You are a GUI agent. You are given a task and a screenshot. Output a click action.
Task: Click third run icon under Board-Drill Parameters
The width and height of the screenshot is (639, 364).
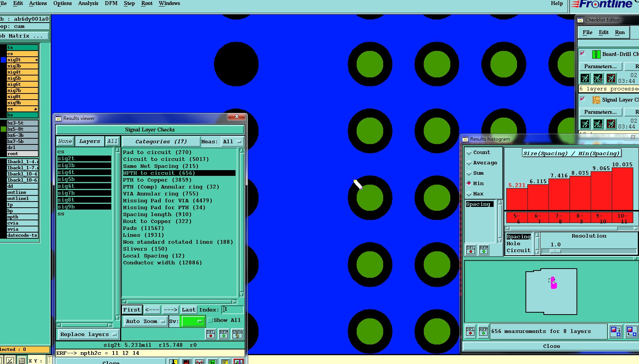[611, 79]
